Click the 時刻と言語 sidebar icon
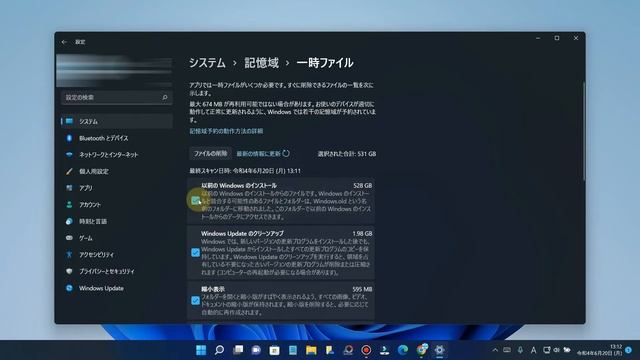 tap(69, 221)
